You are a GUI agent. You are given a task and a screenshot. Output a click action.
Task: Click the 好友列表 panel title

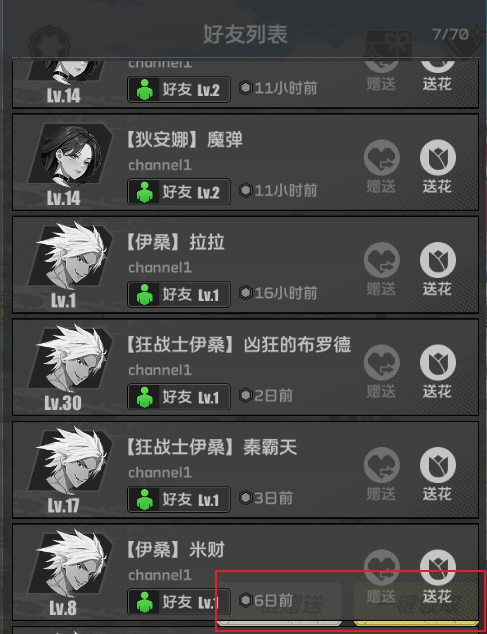tap(245, 34)
